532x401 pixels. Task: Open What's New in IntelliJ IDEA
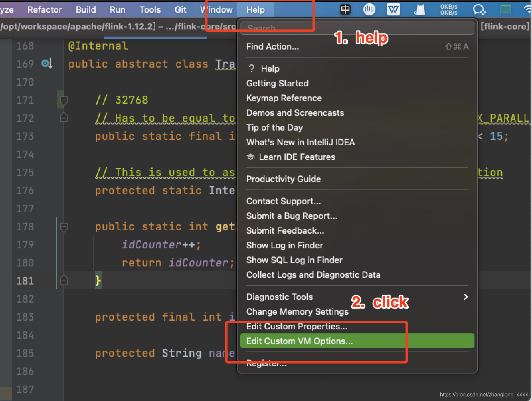[x=357, y=142]
